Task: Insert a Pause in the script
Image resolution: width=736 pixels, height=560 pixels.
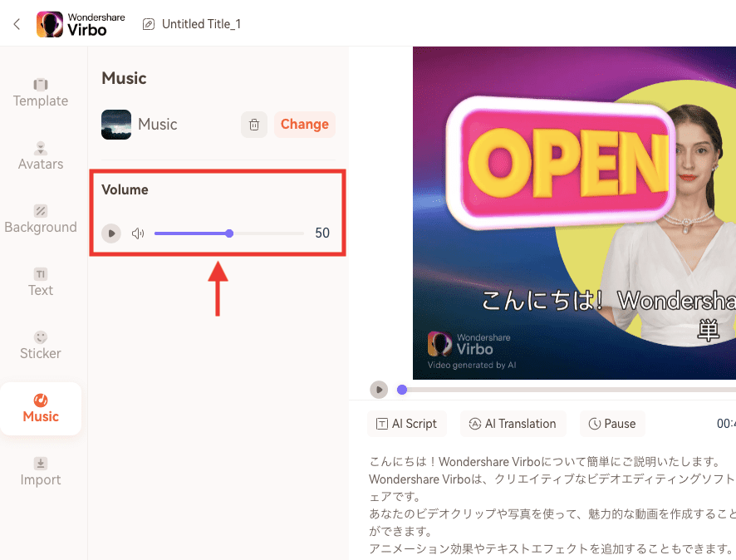Action: click(612, 424)
